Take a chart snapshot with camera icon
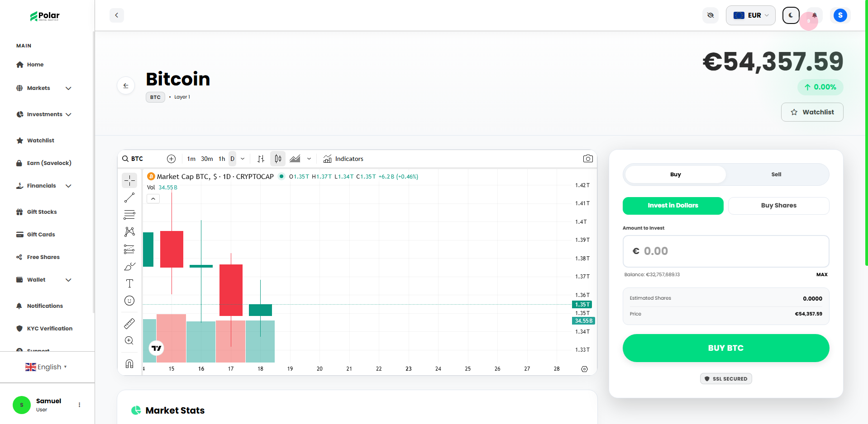868x424 pixels. coord(588,159)
